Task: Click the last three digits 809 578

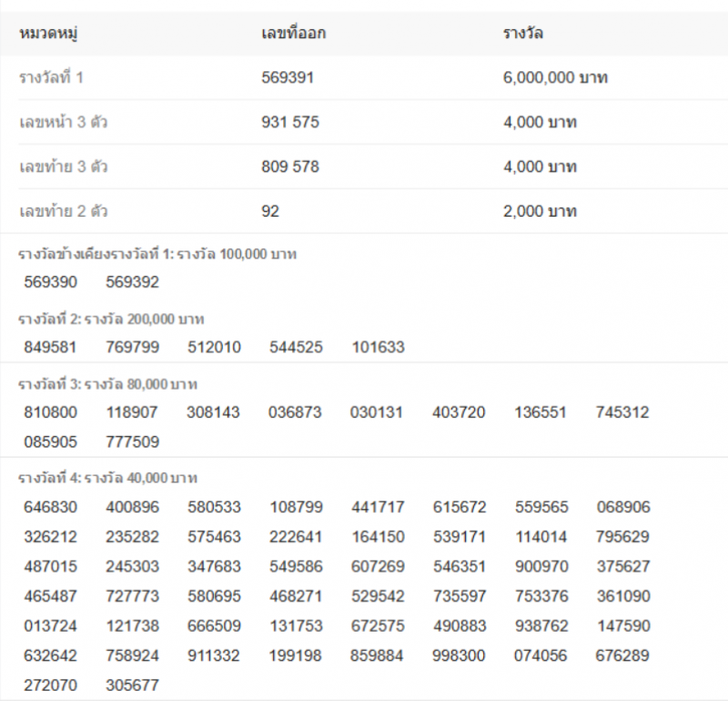Action: [290, 167]
